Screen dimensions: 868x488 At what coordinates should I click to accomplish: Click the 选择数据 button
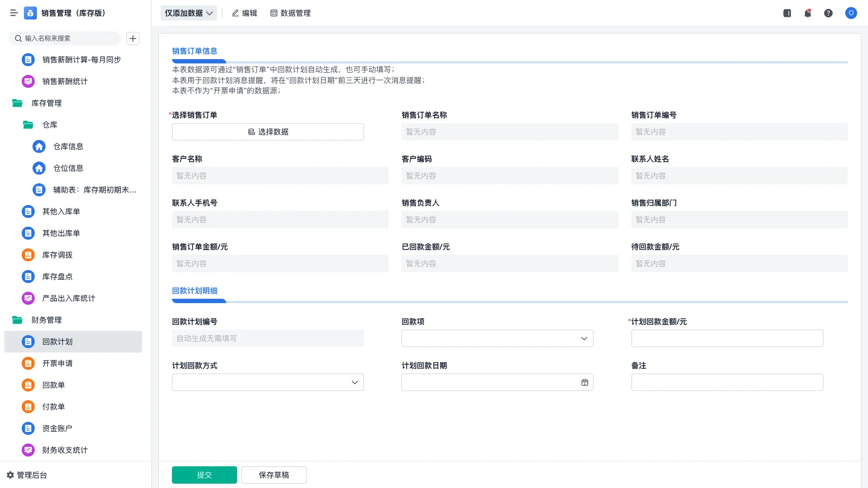point(267,131)
